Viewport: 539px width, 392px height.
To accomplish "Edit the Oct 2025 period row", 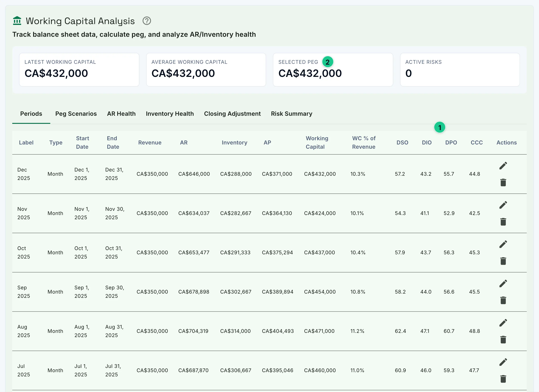I will coord(503,244).
